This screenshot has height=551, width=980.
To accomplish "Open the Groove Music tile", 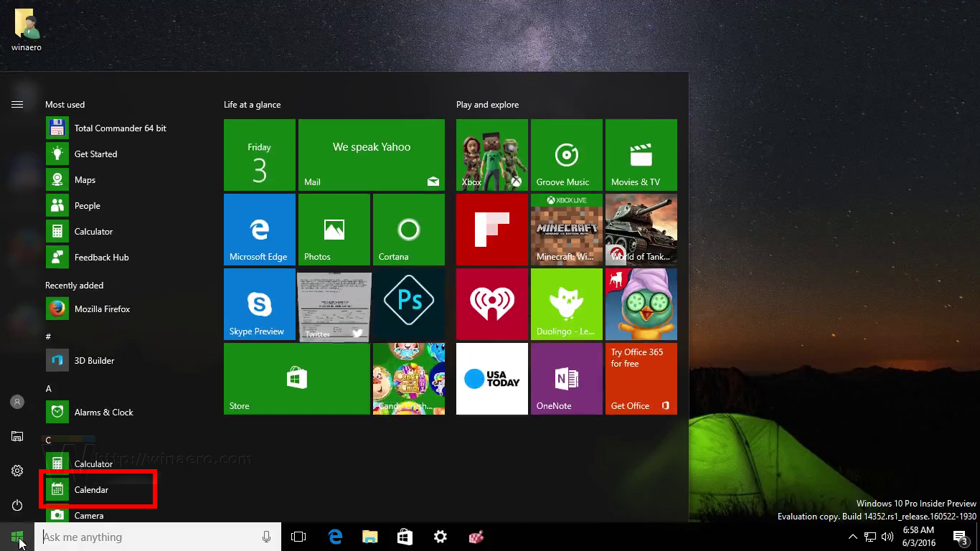I will click(566, 154).
